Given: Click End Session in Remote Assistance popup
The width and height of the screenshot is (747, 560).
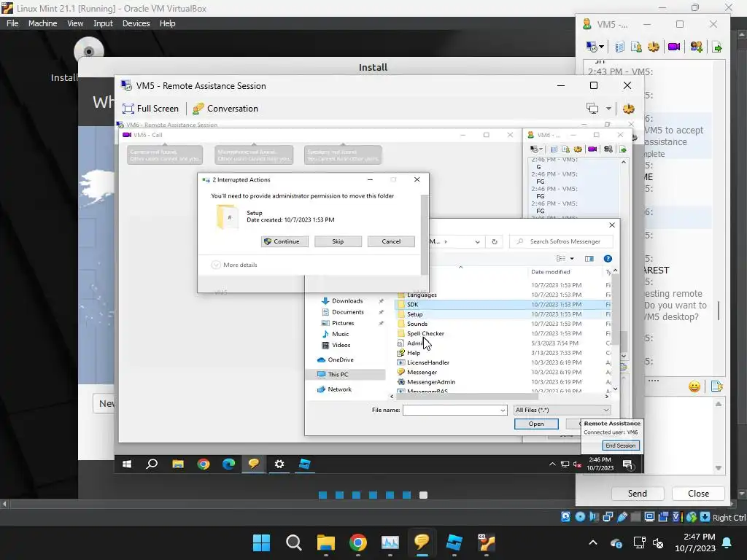Looking at the screenshot, I should point(620,446).
